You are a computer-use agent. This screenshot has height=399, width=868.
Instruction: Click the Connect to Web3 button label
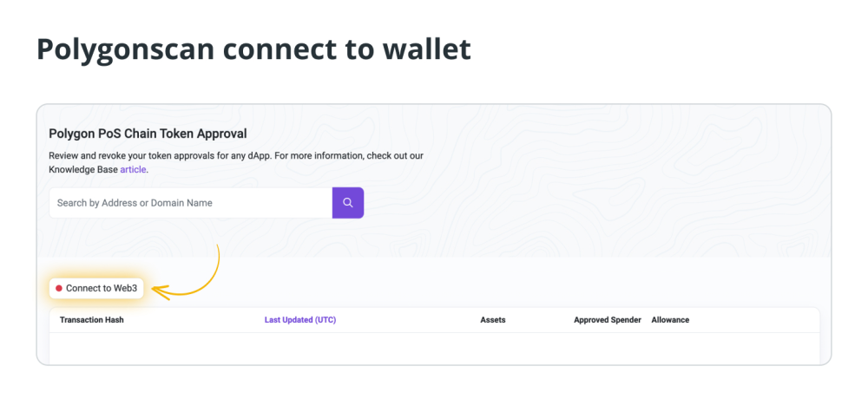click(x=102, y=288)
